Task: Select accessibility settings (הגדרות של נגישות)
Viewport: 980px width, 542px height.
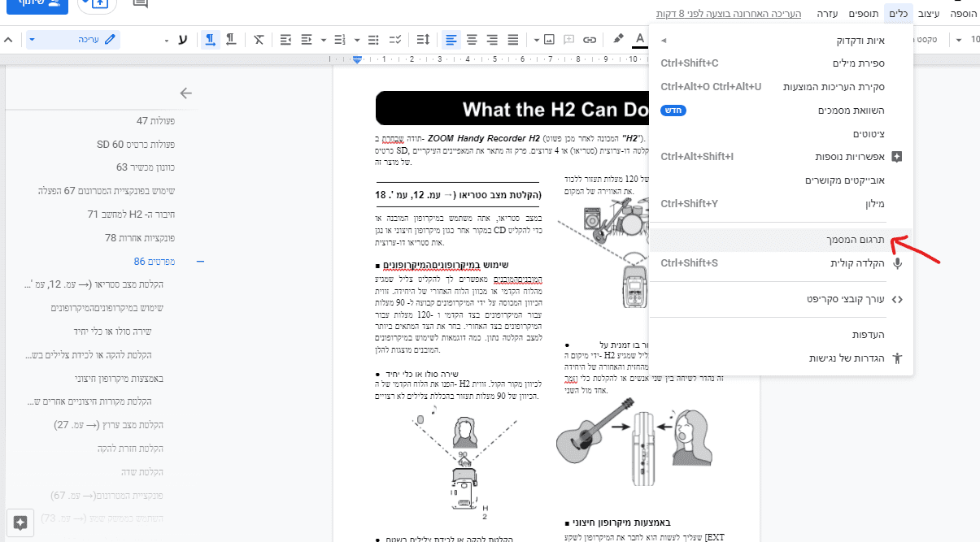Action: pos(781,358)
